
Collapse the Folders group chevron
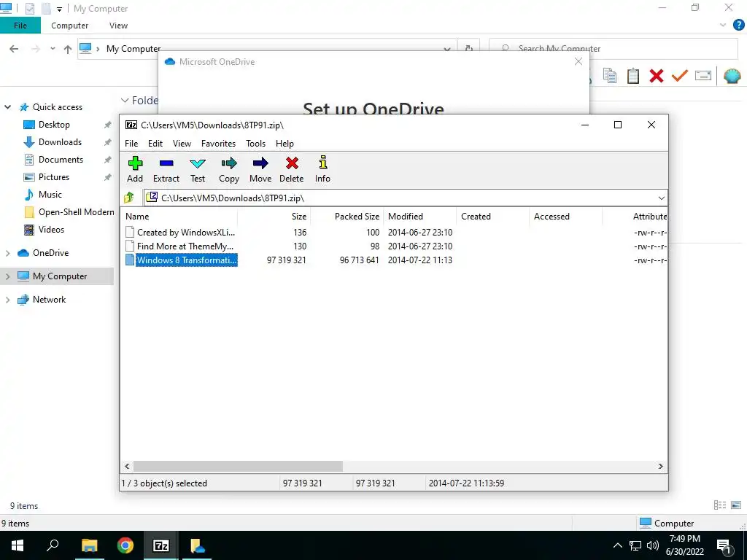[x=125, y=101]
